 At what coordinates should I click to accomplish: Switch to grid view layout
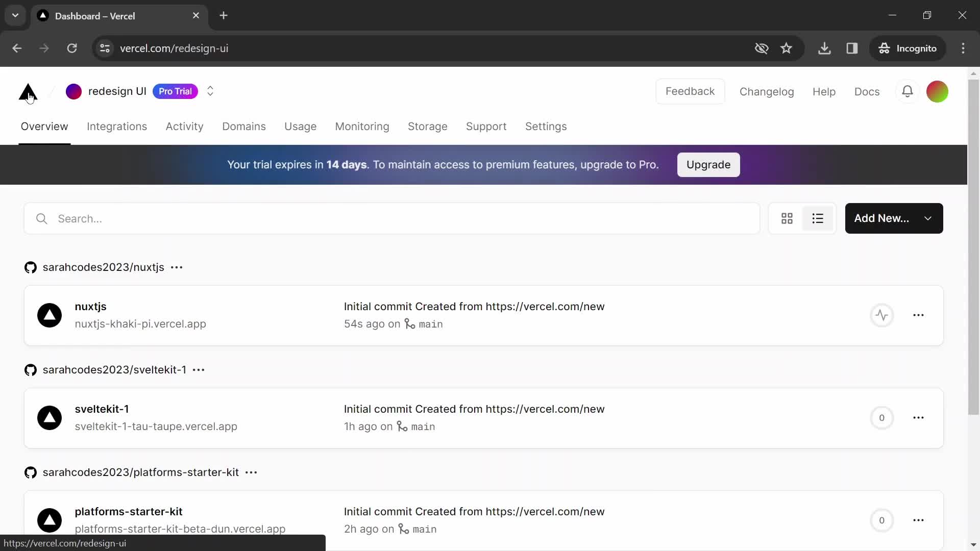click(x=787, y=218)
